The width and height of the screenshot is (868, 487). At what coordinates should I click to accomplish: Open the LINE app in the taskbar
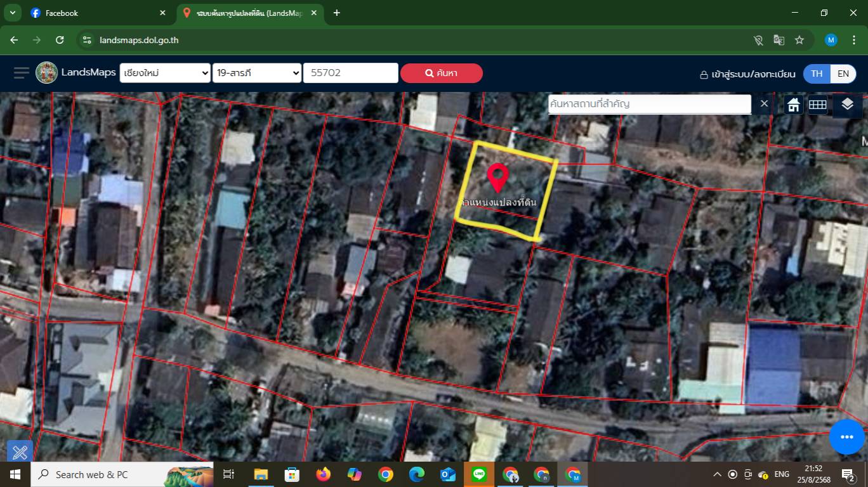479,474
